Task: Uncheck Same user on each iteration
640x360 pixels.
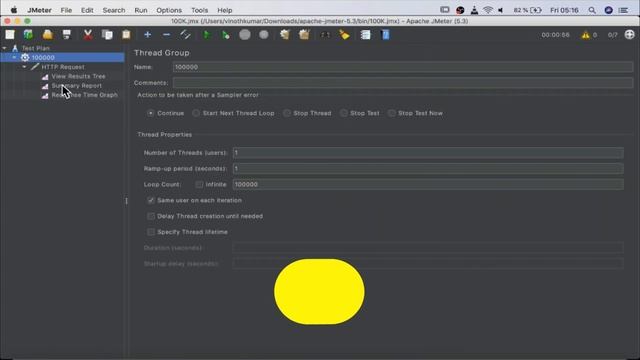Action: pos(151,200)
